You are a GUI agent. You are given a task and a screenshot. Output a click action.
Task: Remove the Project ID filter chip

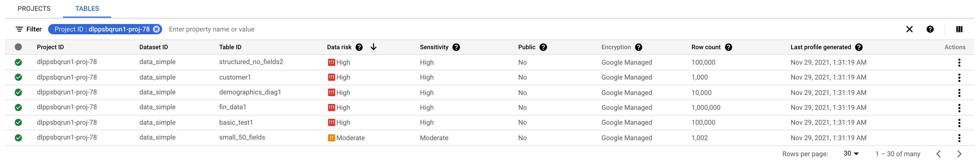click(x=156, y=29)
